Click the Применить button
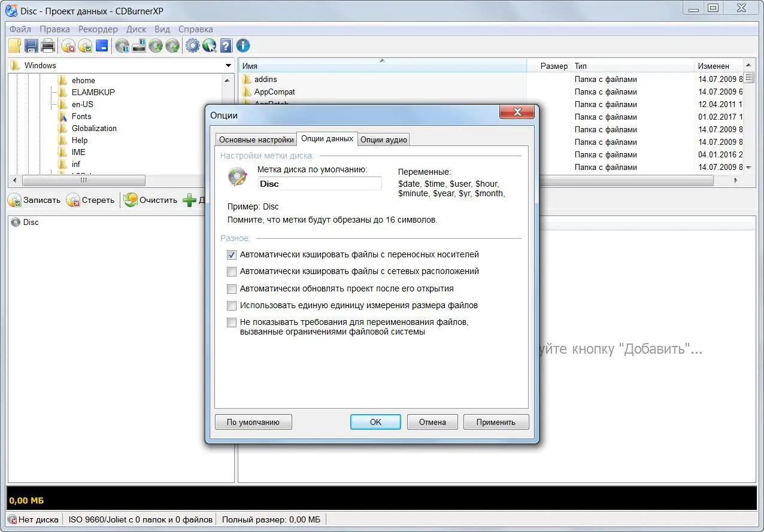 [496, 422]
